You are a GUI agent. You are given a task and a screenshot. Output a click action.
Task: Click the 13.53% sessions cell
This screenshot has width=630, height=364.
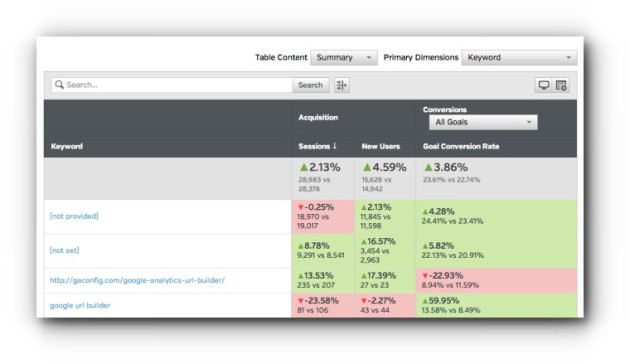(323, 280)
